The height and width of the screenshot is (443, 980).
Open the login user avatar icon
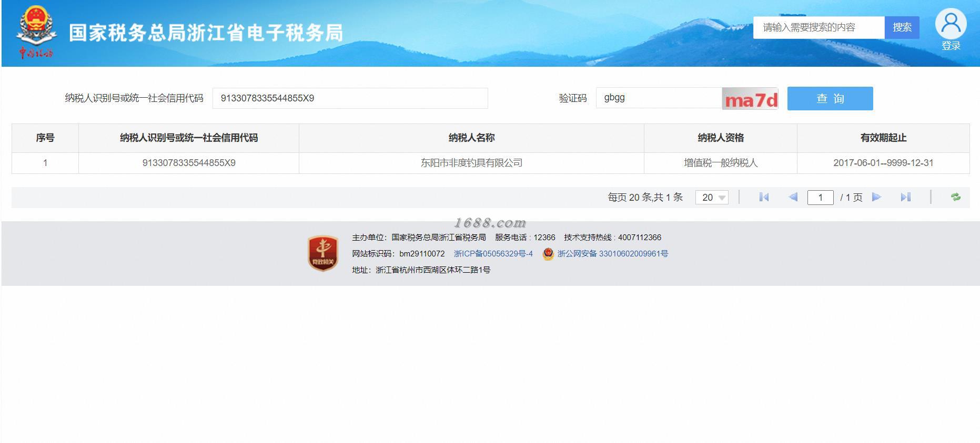(x=951, y=24)
